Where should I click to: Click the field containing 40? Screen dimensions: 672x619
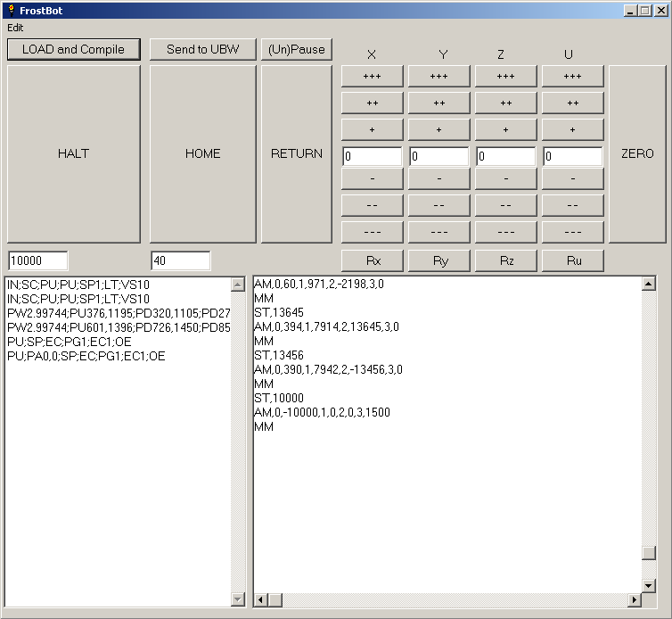(x=180, y=260)
